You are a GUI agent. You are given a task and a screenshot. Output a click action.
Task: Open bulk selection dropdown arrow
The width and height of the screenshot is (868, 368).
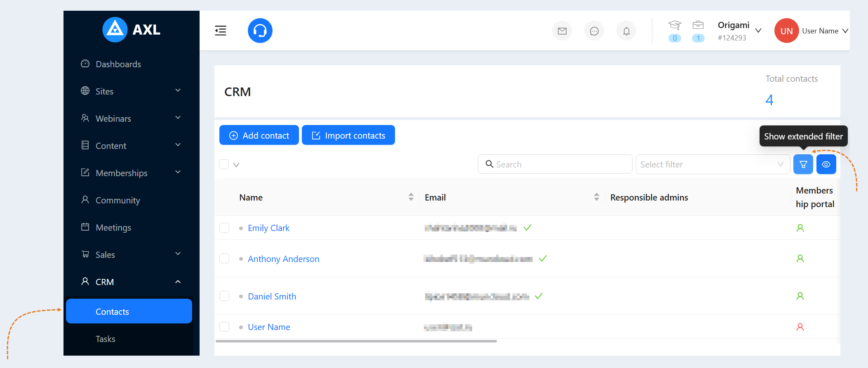click(236, 165)
